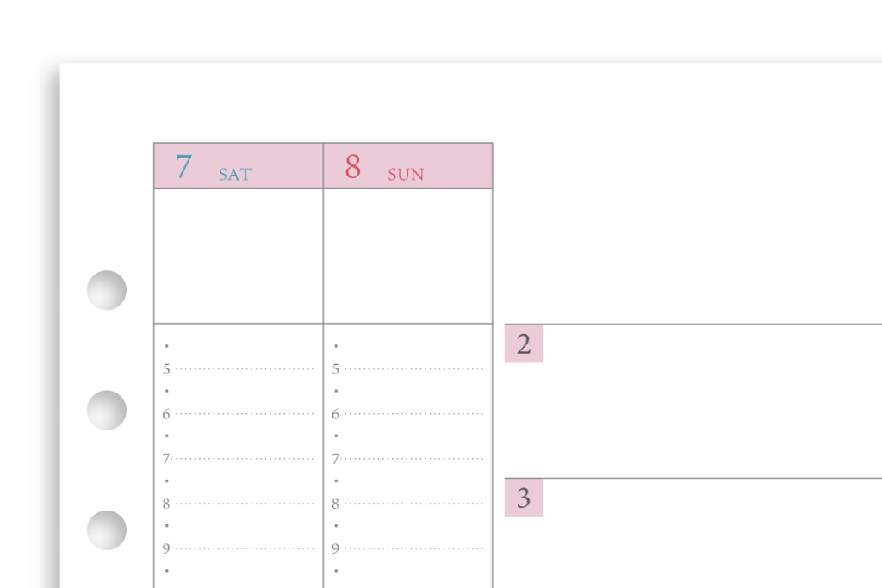Click the 6 o'clock line on Saturday
This screenshot has height=588, width=882.
239,414
